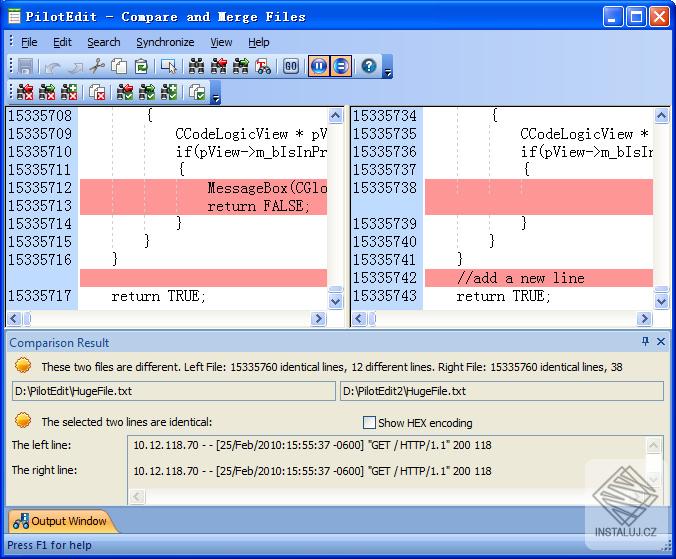Click right pane scroll right arrow
This screenshot has width=676, height=559.
(x=644, y=319)
